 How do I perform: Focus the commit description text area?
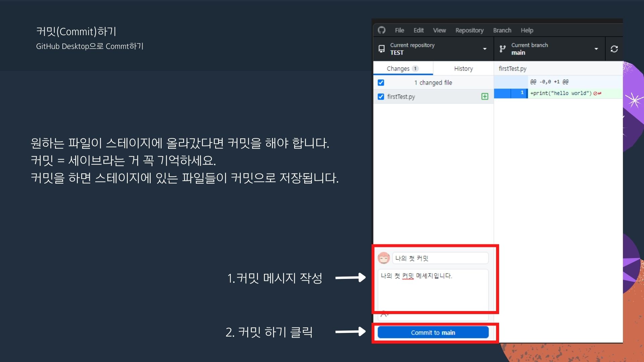coord(433,290)
